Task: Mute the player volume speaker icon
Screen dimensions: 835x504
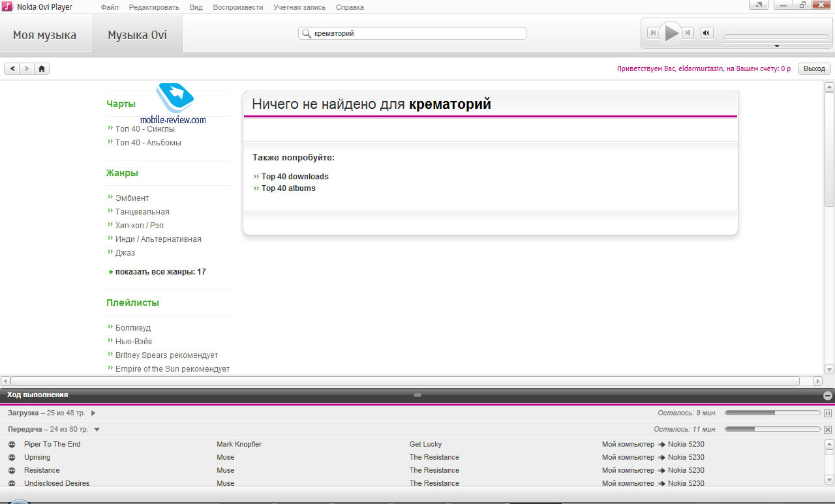Action: click(706, 33)
